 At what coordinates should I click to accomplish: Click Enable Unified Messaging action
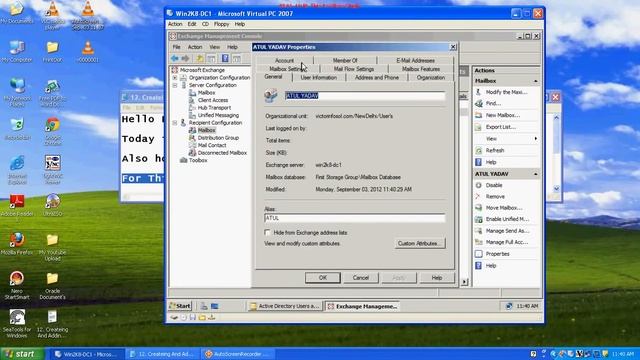coord(507,219)
